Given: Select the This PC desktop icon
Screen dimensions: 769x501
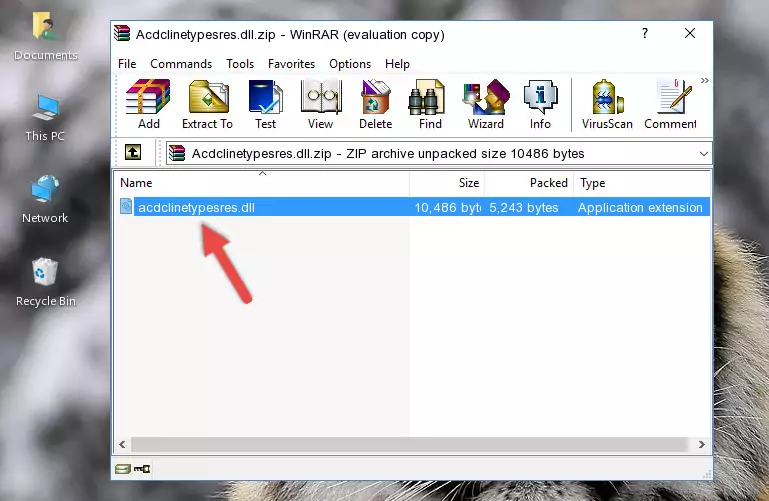Looking at the screenshot, I should 45,118.
